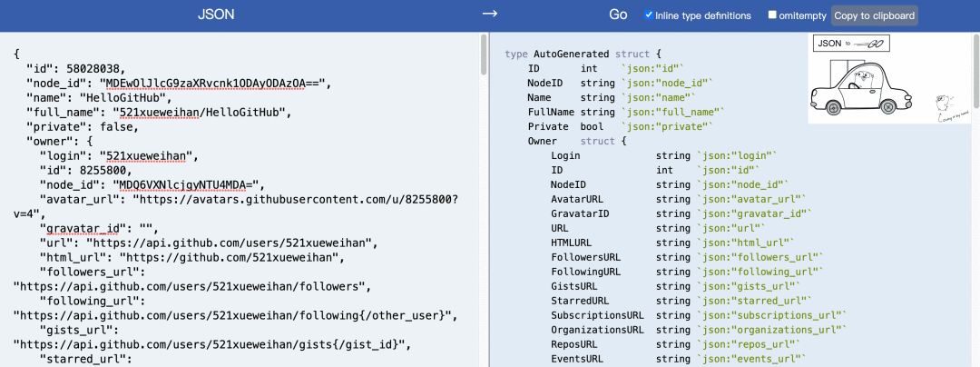Click the FollowingURL string field line
980x367 pixels.
[688, 272]
